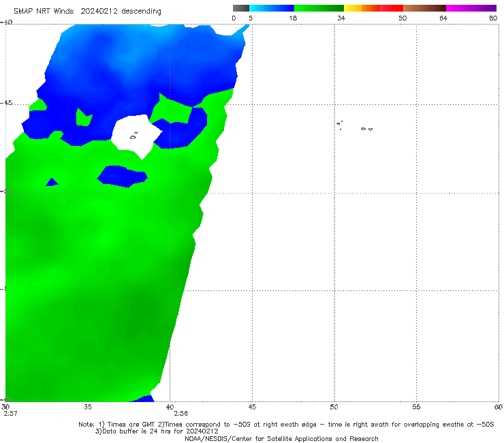Click the blue patch surrounded by green near -49
504x443 pixels.
click(122, 177)
